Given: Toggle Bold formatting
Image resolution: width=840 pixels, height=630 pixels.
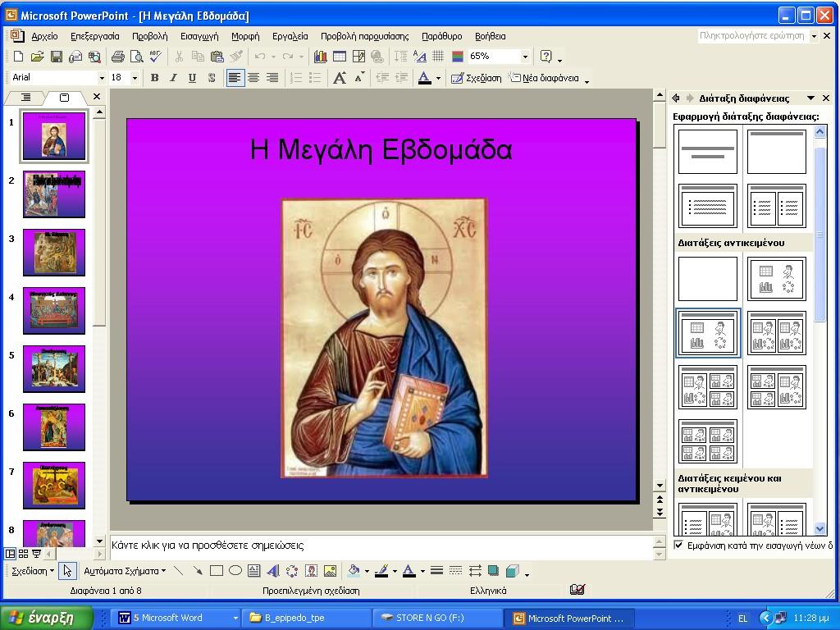Looking at the screenshot, I should click(x=155, y=78).
